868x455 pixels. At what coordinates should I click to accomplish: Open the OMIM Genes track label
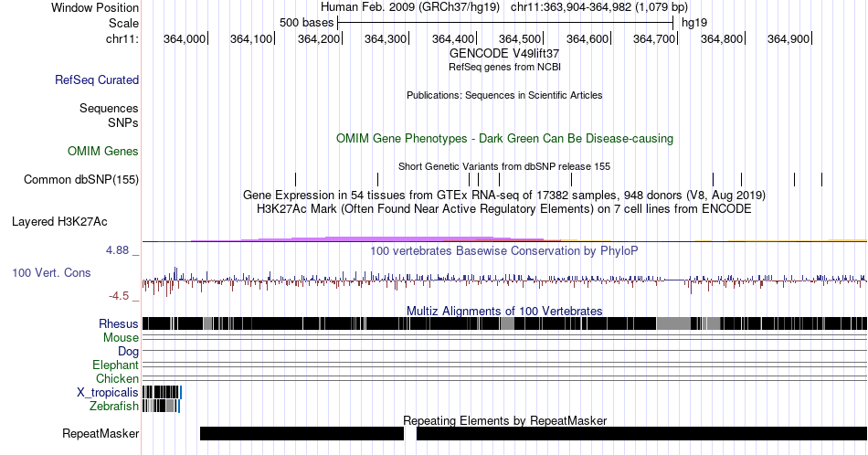[x=102, y=151]
